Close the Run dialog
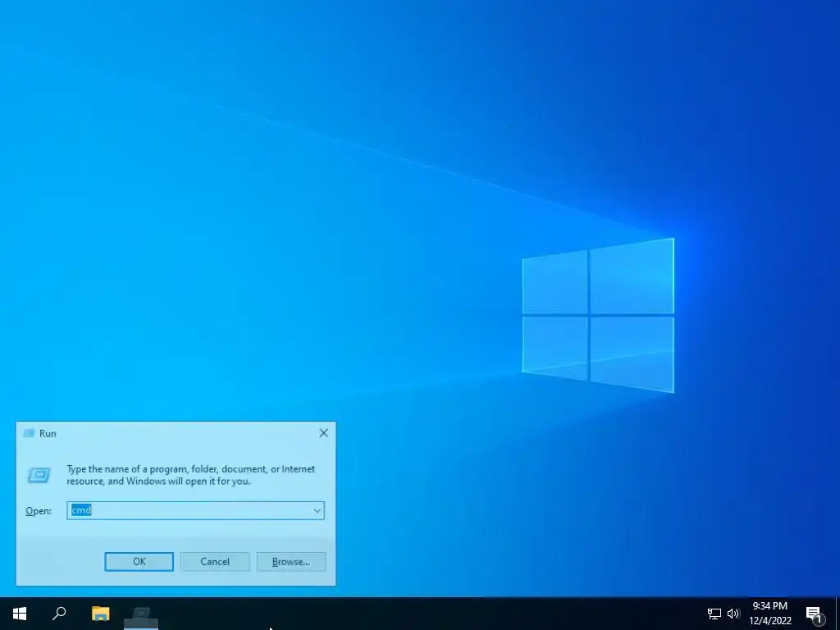The width and height of the screenshot is (840, 630). pyautogui.click(x=323, y=433)
